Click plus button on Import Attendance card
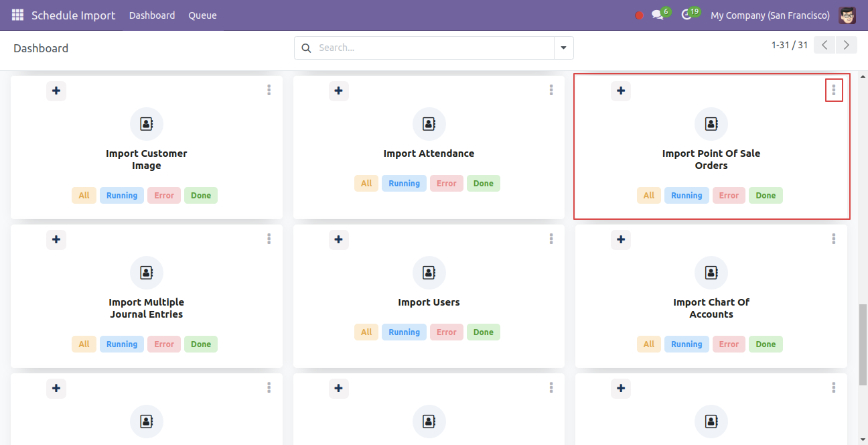This screenshot has height=445, width=868. [x=339, y=90]
